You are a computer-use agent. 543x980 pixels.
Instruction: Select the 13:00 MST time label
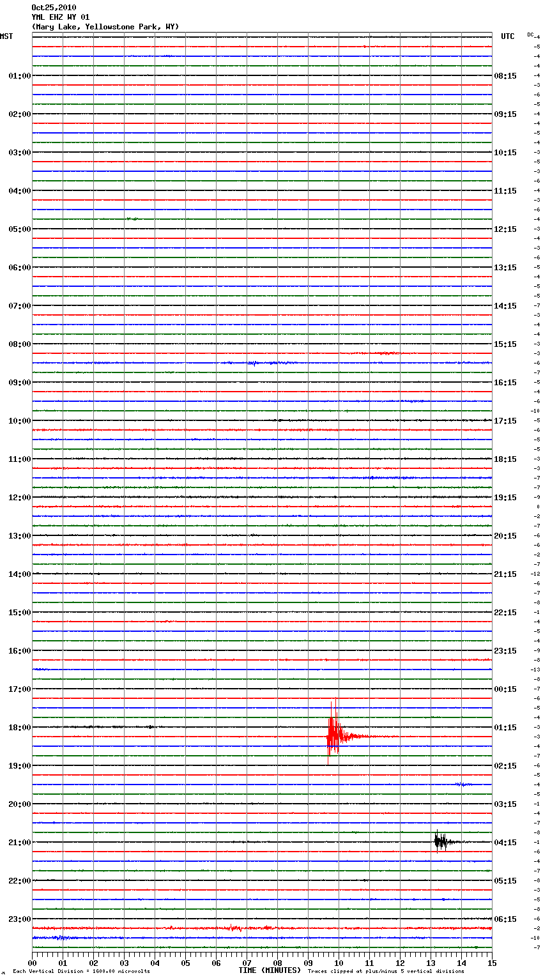19,536
